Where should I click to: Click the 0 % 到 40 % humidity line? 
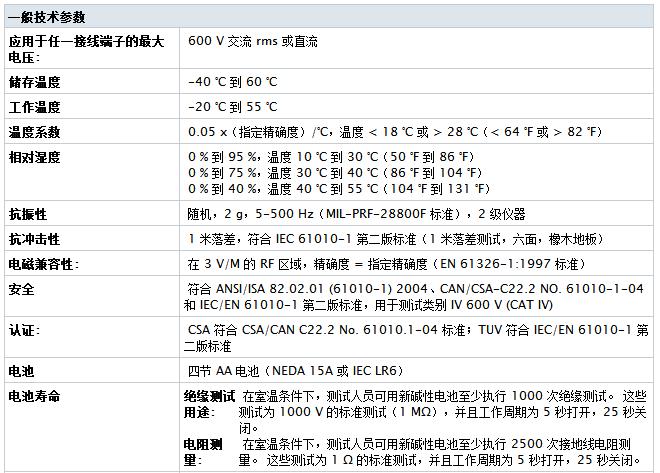pyautogui.click(x=338, y=188)
